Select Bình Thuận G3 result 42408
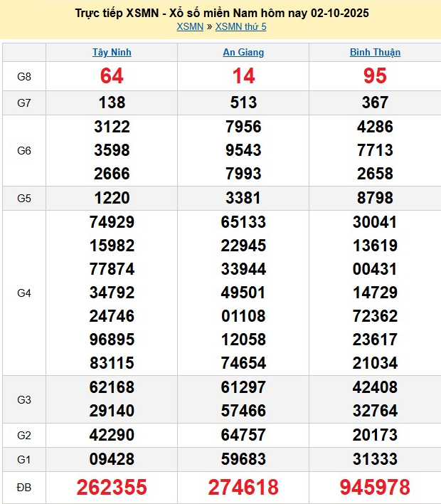 point(375,387)
